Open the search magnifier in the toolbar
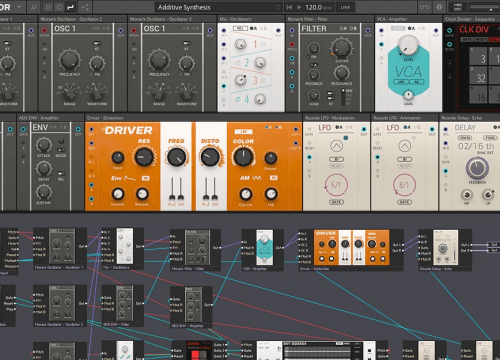Viewport: 500px width, 360px height. tap(33, 7)
